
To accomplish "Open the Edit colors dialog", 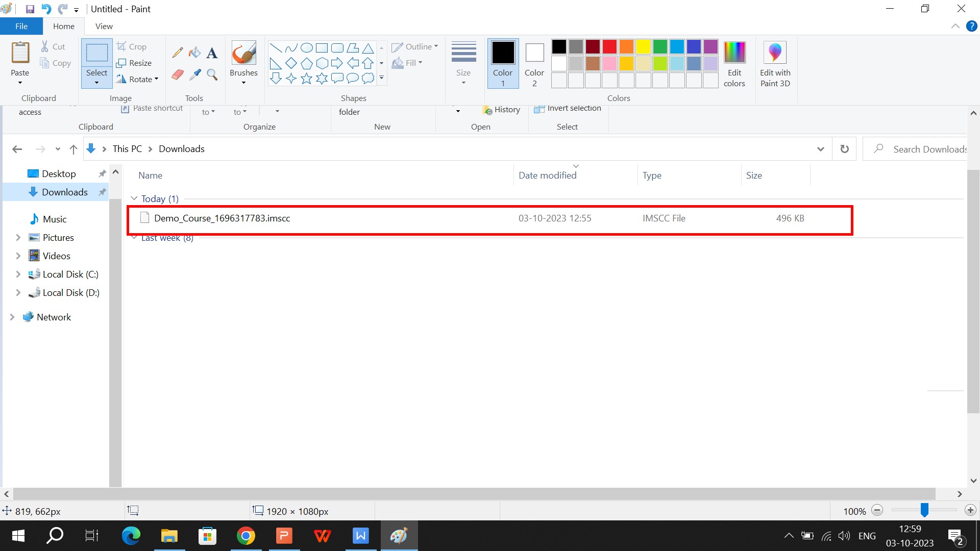I will click(734, 63).
